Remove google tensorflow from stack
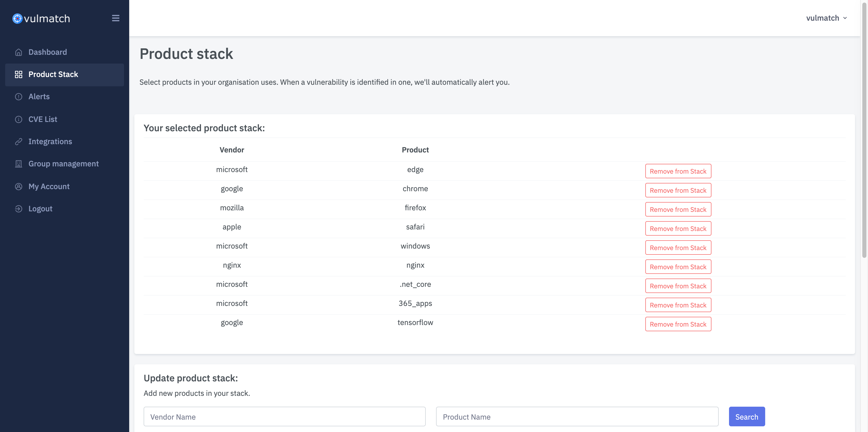 (678, 324)
